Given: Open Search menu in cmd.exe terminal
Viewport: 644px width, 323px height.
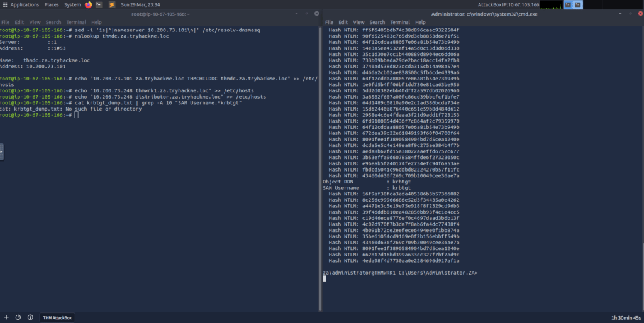Looking at the screenshot, I should (x=377, y=22).
